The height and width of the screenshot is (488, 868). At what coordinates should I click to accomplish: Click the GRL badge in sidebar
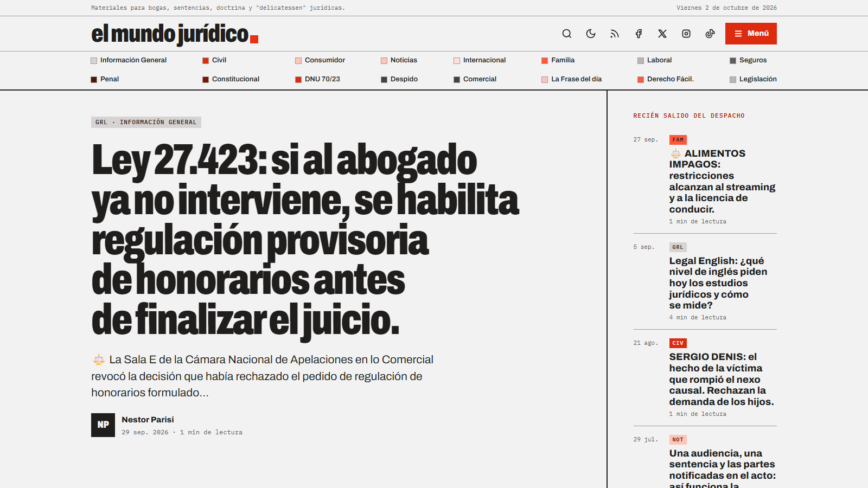coord(678,247)
